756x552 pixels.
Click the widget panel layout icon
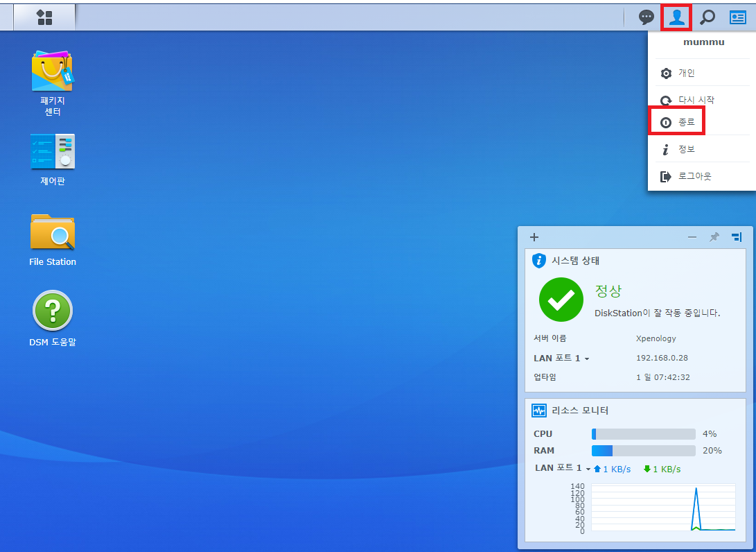(737, 237)
